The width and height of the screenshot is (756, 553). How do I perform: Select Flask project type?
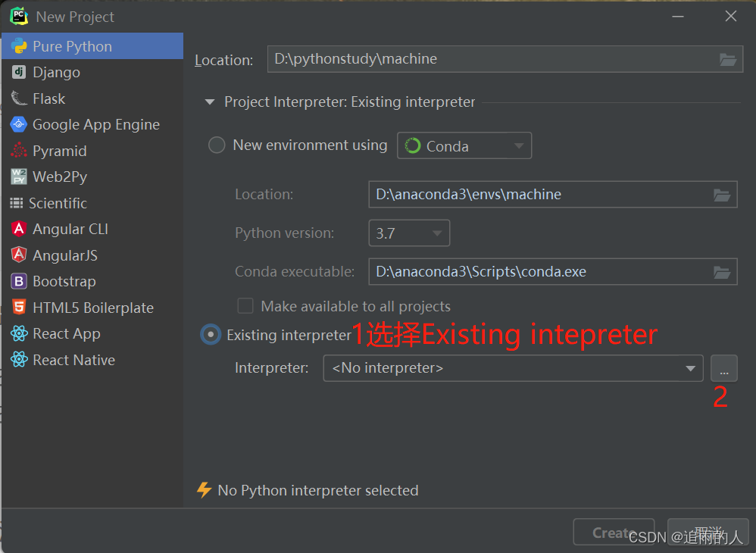[x=92, y=98]
